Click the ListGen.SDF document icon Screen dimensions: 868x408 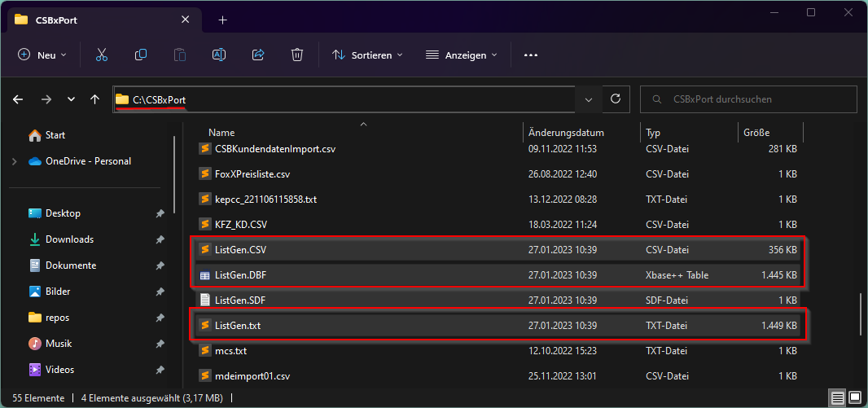click(205, 300)
